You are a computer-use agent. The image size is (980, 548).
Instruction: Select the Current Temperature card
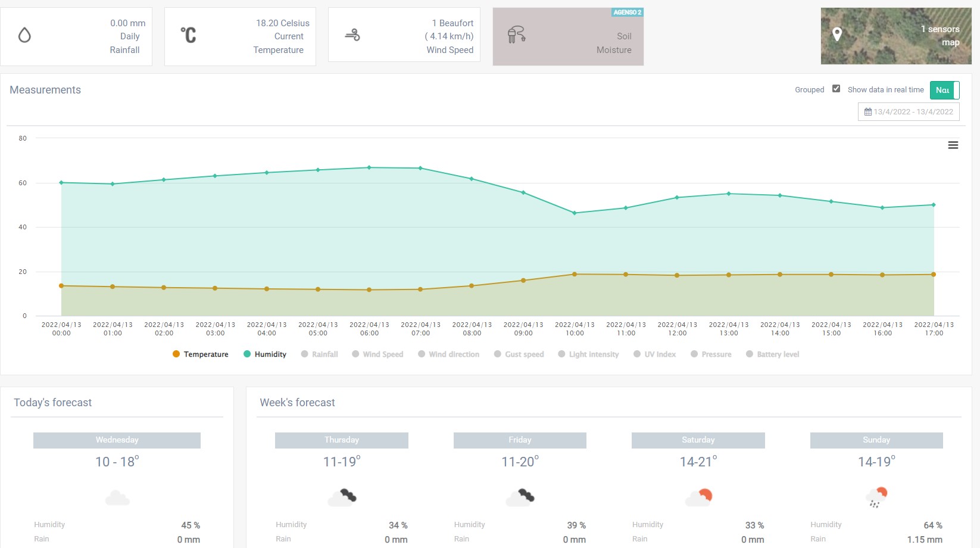(x=240, y=37)
